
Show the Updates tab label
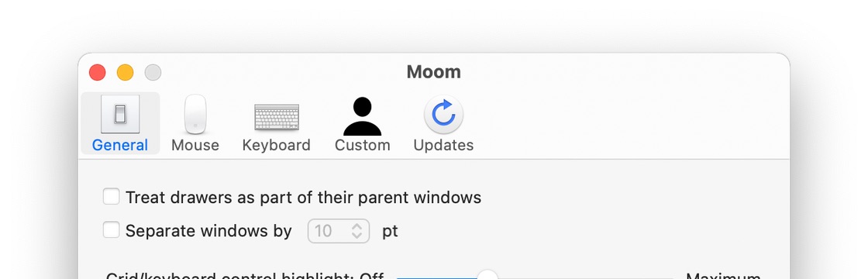tap(443, 145)
